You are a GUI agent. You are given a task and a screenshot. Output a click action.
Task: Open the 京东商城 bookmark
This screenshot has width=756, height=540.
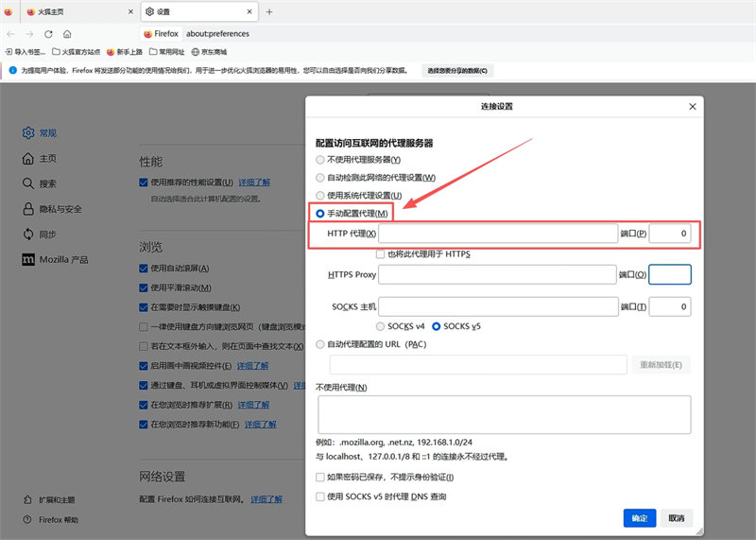coord(209,52)
